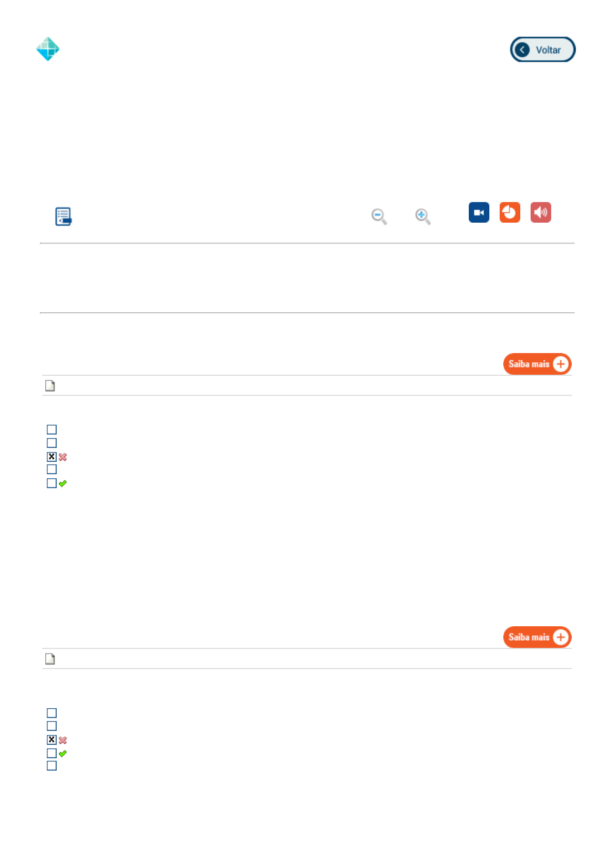Click the first question's document page icon

tap(50, 386)
